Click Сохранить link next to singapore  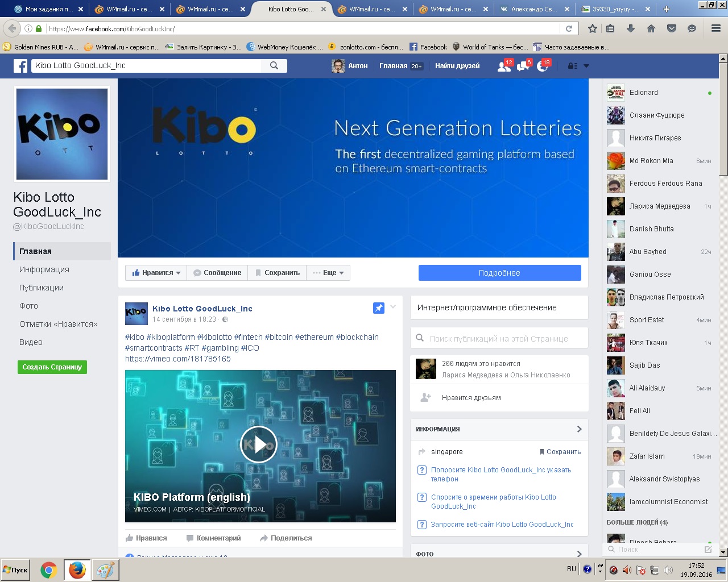(x=560, y=452)
